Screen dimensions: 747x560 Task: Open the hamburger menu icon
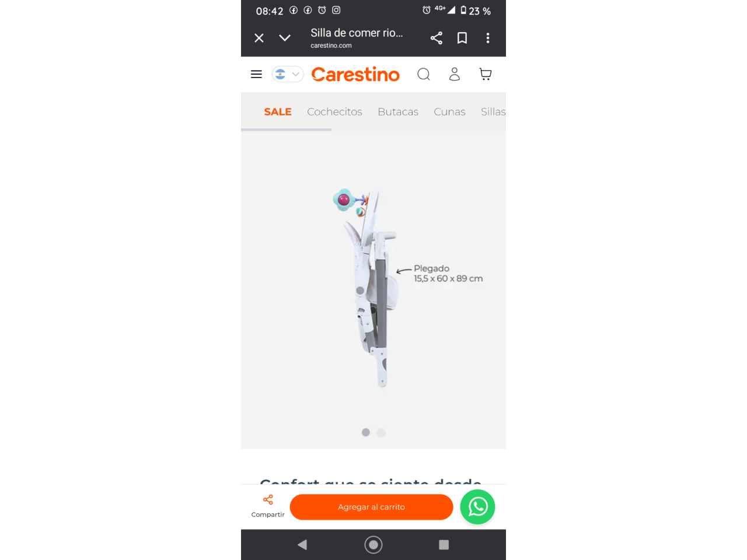256,74
